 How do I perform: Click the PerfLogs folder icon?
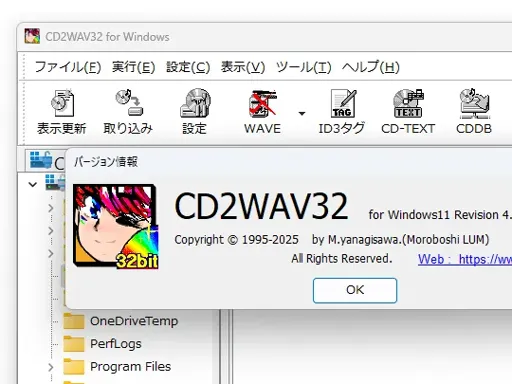point(74,344)
